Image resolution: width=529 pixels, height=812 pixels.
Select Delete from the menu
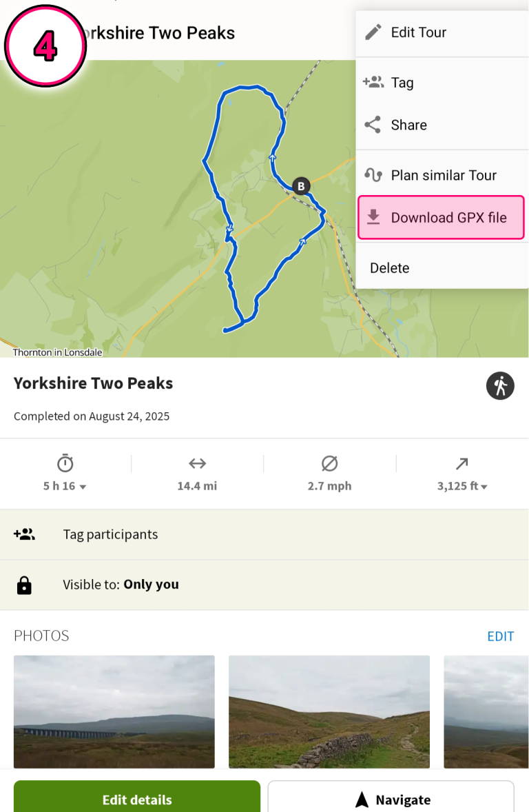pyautogui.click(x=390, y=268)
